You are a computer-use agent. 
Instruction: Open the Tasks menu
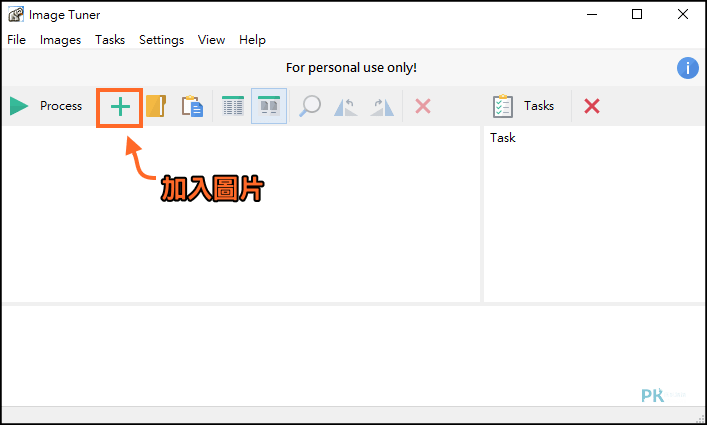pos(110,40)
